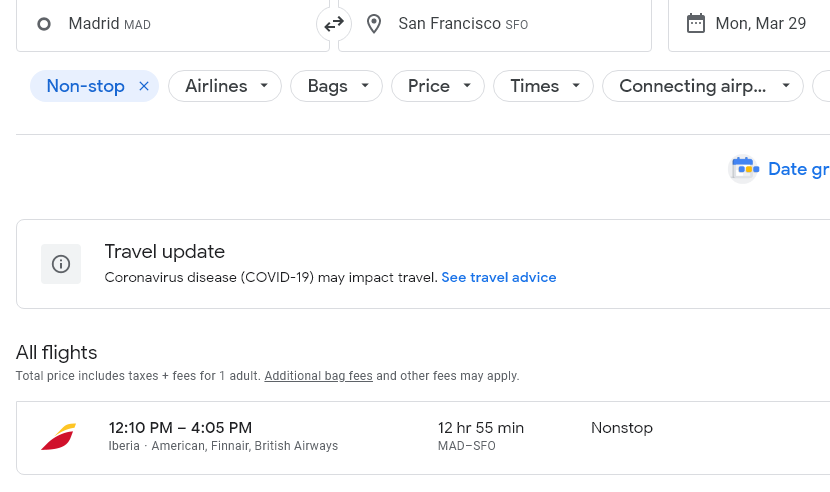The height and width of the screenshot is (492, 830).
Task: Click the travel update info icon
Action: [61, 264]
